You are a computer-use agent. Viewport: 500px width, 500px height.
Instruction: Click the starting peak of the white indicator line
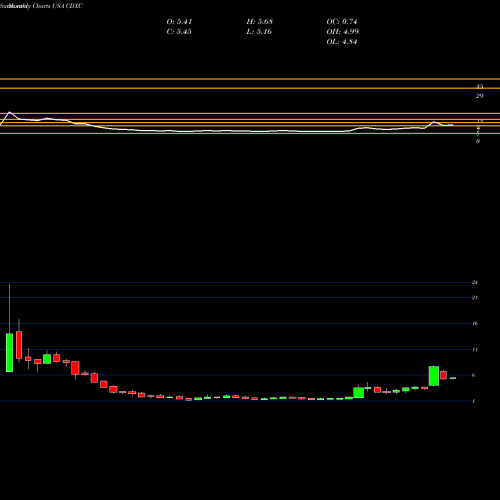pyautogui.click(x=9, y=112)
